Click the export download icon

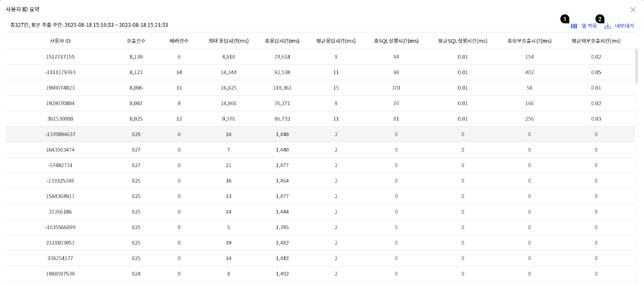point(608,26)
